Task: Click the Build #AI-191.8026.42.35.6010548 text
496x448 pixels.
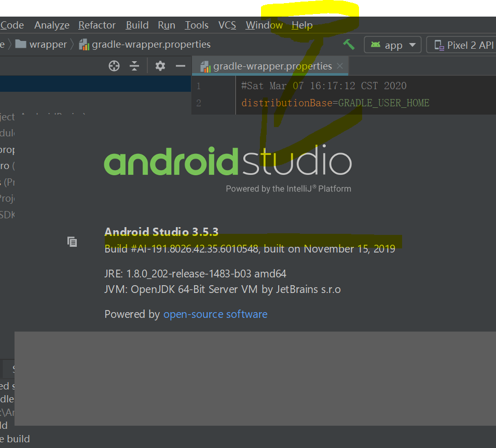Action: (182, 249)
